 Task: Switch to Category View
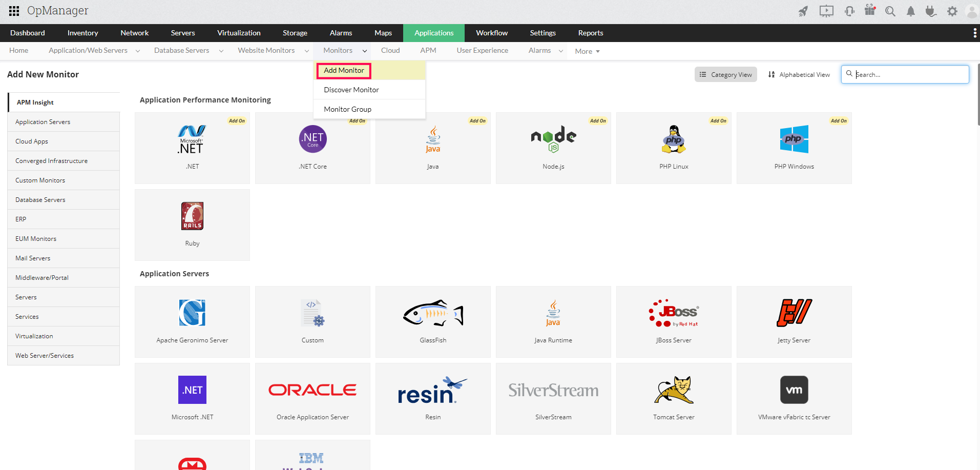(725, 74)
